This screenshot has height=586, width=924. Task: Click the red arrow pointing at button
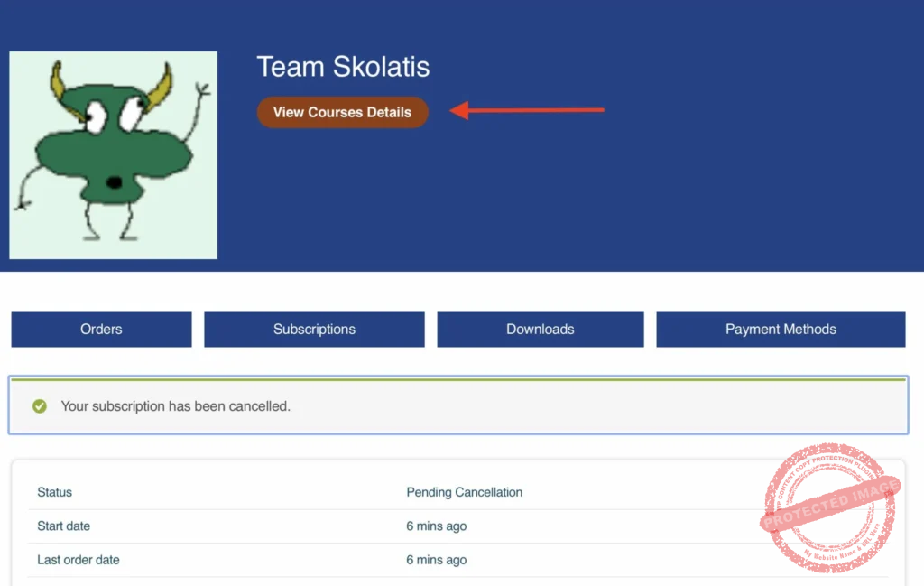pyautogui.click(x=527, y=111)
